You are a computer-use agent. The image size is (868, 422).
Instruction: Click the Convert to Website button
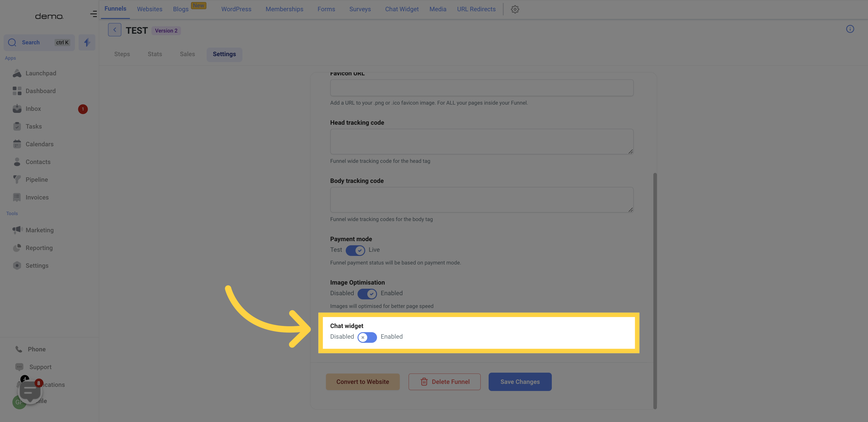coord(363,382)
